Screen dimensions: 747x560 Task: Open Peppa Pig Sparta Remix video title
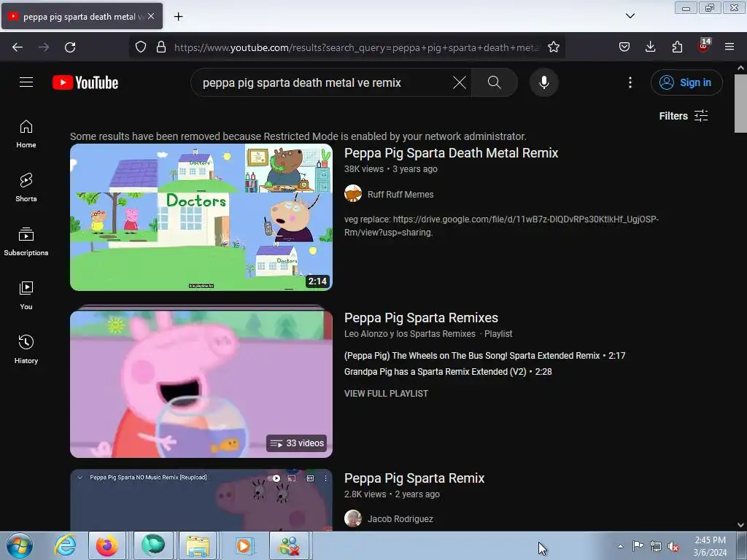(x=414, y=478)
